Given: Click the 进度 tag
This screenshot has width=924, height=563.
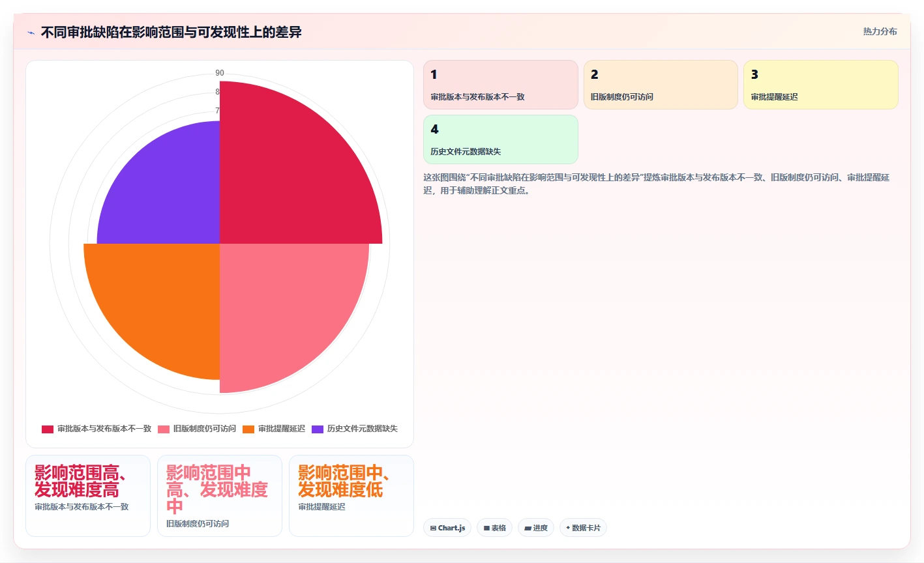Looking at the screenshot, I should tap(536, 528).
